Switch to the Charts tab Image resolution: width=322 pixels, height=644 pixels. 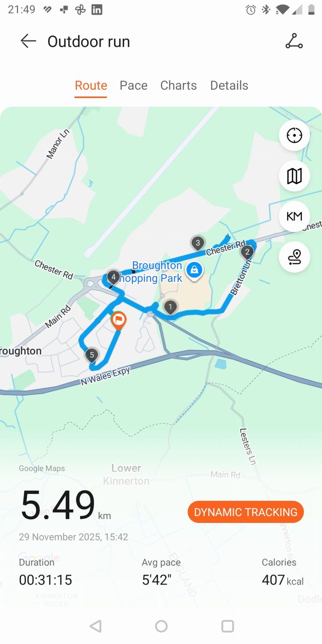(178, 85)
